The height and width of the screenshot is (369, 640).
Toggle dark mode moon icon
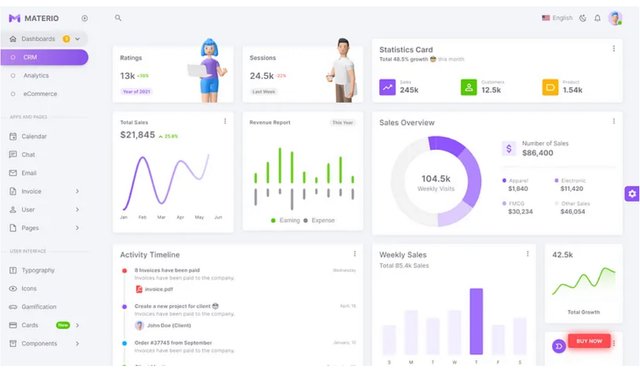[583, 18]
